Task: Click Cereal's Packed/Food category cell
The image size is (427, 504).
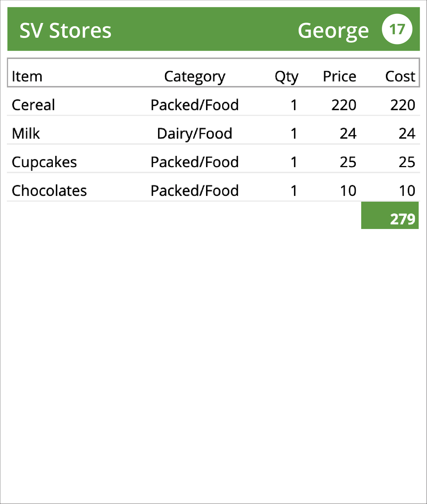Action: point(195,105)
